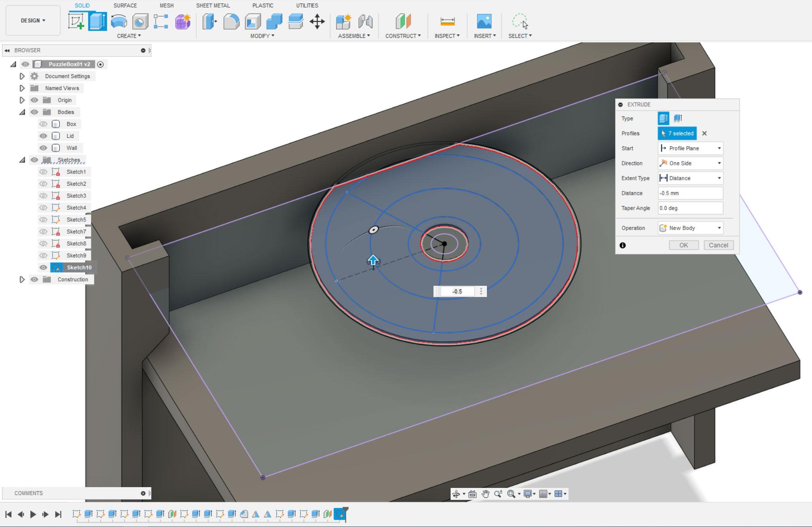
Task: Edit the Distance input field value
Action: coord(690,193)
